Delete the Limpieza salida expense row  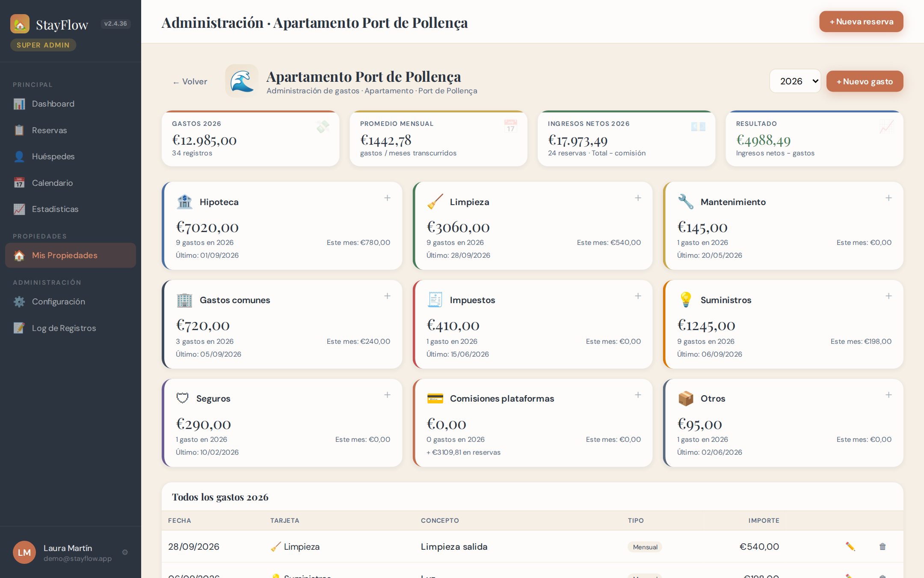(x=883, y=546)
